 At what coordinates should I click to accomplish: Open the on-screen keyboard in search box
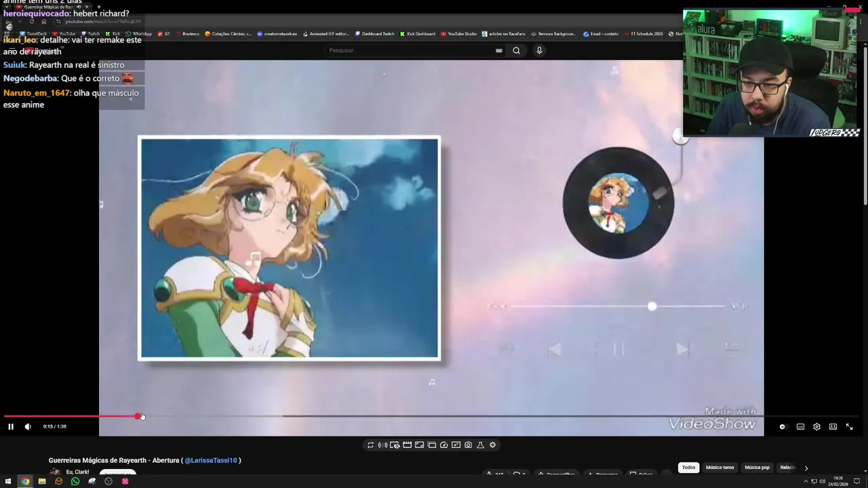(498, 50)
